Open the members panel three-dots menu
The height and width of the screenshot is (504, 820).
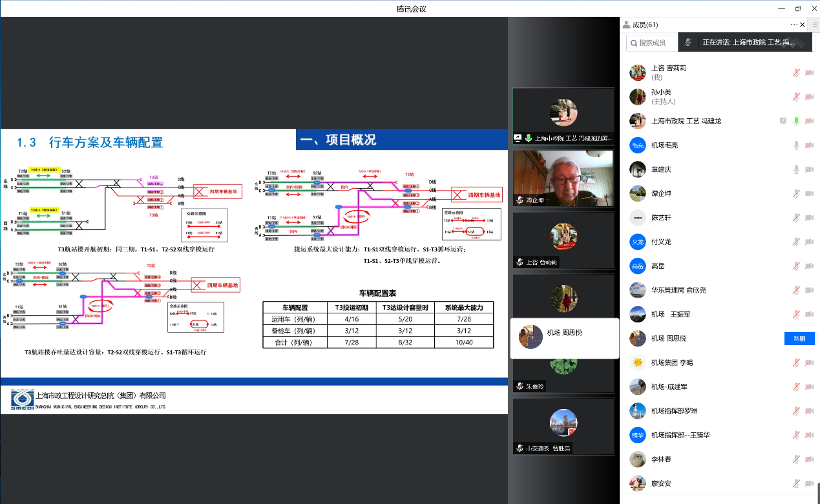pos(794,25)
